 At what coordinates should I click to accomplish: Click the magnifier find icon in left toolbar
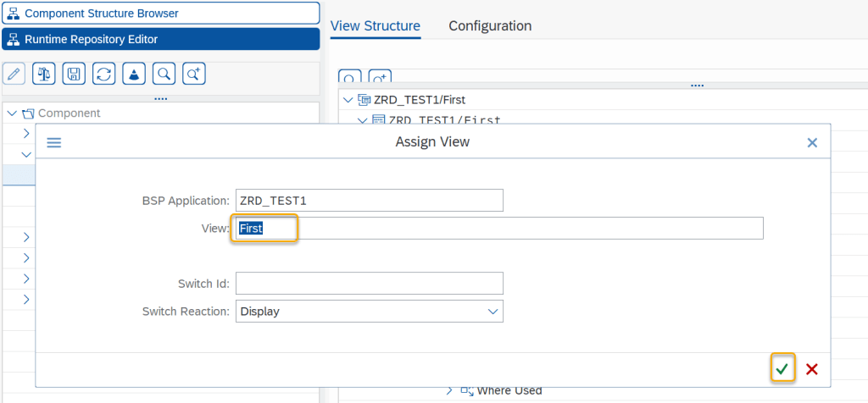pyautogui.click(x=164, y=74)
